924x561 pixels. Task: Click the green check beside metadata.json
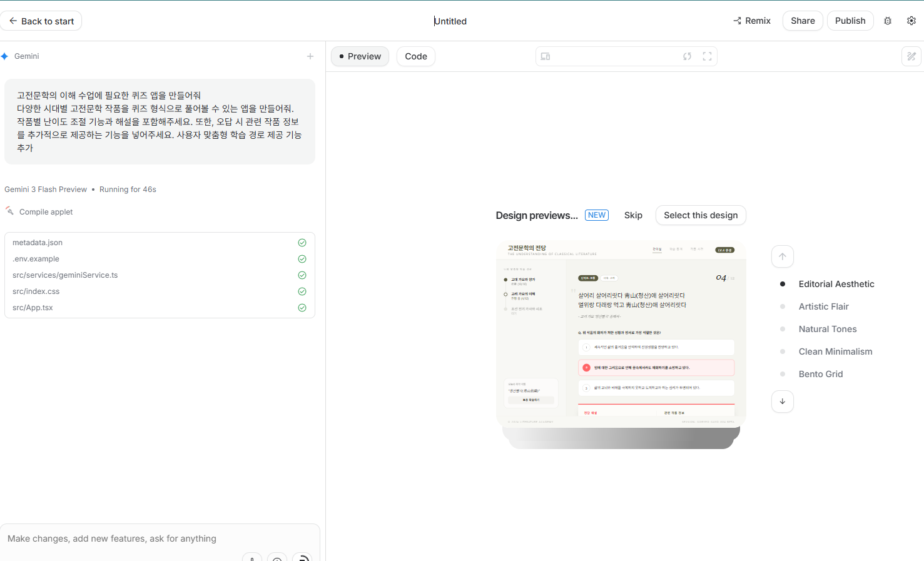click(x=302, y=243)
